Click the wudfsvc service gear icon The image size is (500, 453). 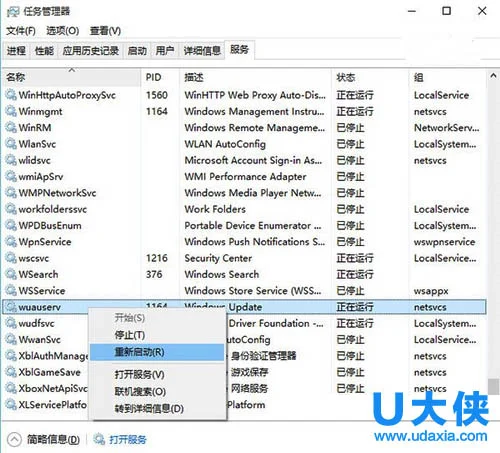click(11, 323)
